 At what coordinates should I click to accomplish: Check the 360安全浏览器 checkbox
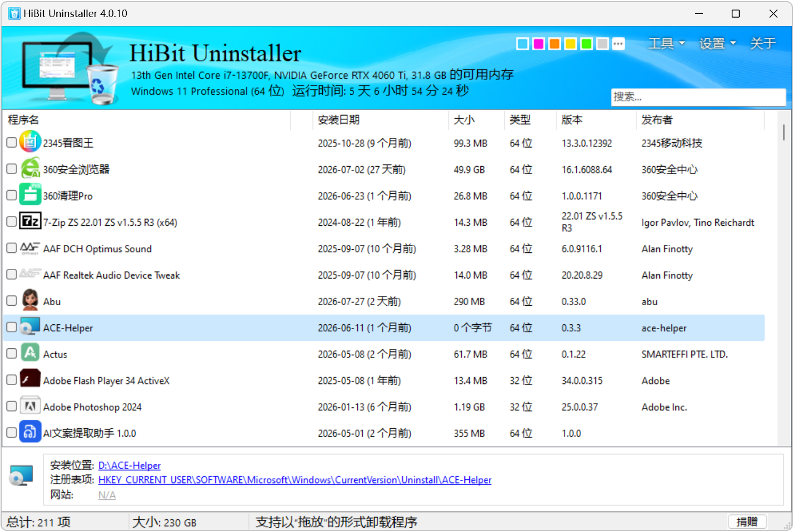pos(12,169)
